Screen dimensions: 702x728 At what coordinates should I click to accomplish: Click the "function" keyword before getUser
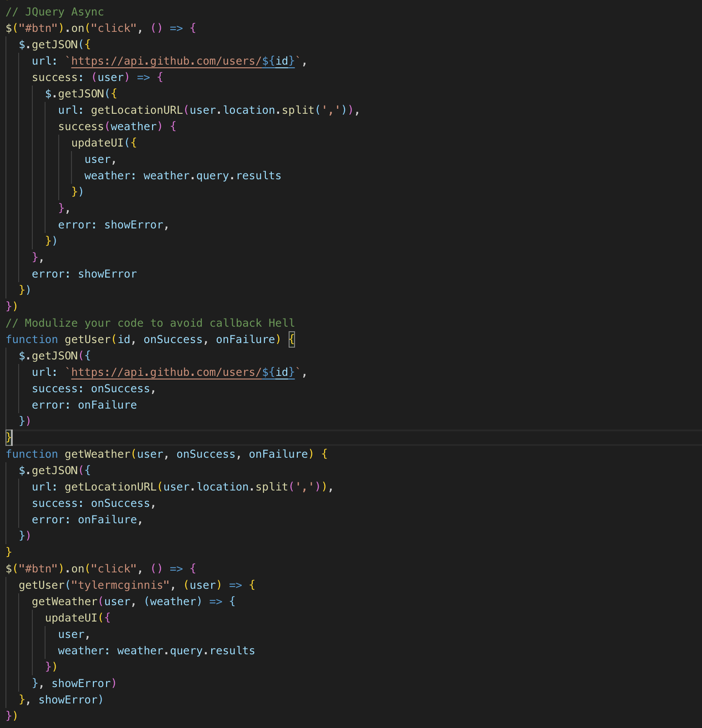click(32, 339)
